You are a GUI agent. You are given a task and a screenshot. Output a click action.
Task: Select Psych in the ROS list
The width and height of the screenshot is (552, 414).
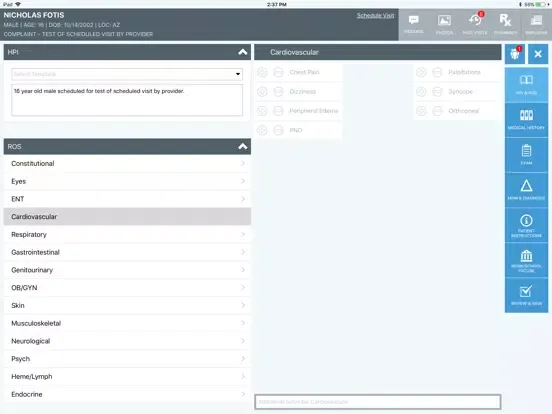(x=127, y=359)
